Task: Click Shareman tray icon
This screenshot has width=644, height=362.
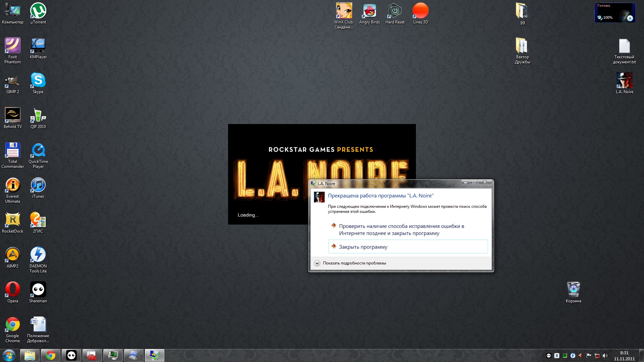Action: click(549, 356)
